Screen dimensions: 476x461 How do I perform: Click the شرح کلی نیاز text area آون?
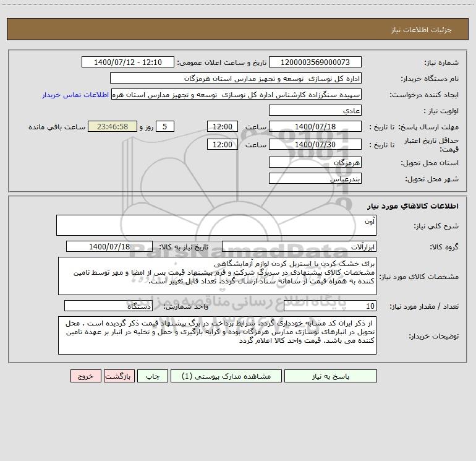[x=216, y=225]
